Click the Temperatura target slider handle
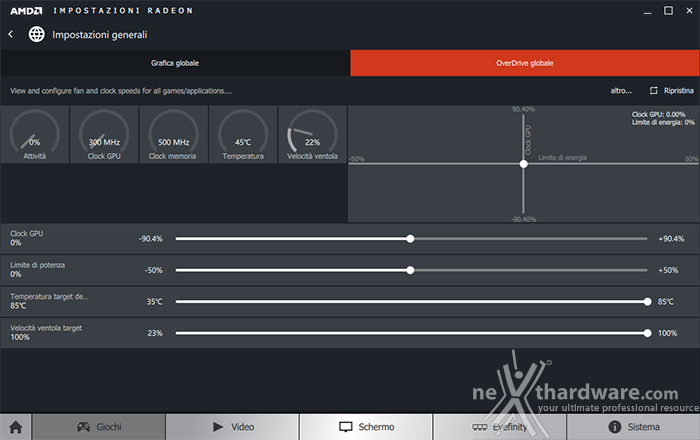Viewport: 700px width, 440px height. (647, 302)
